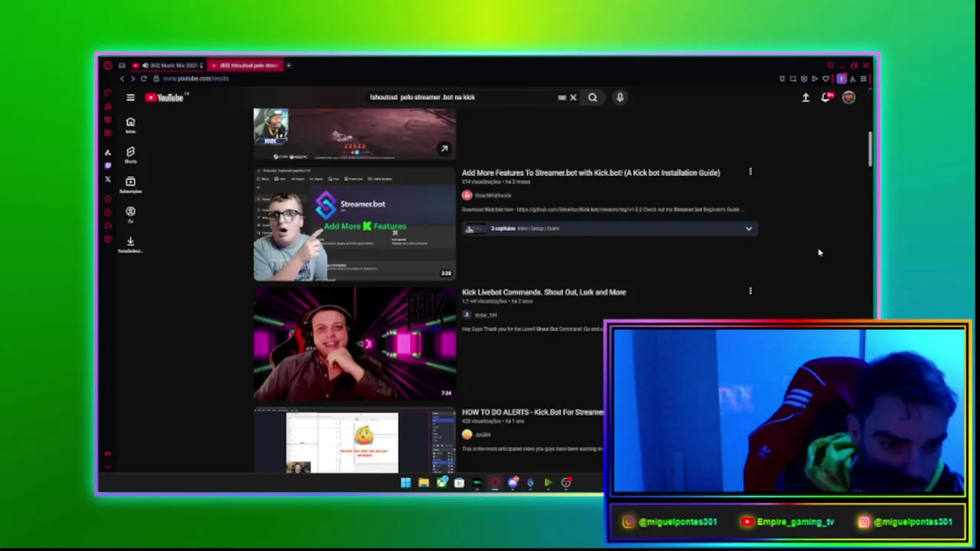Open X (Twitter) in the Opera sidebar

[x=108, y=180]
